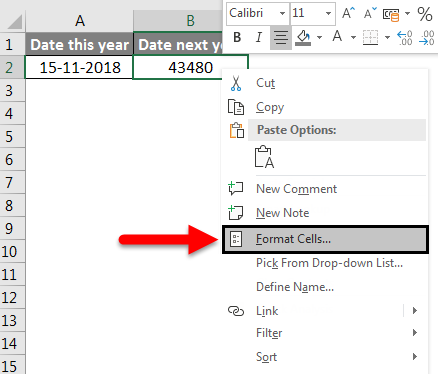Click the Paste Options clipboard icon

pyautogui.click(x=236, y=130)
